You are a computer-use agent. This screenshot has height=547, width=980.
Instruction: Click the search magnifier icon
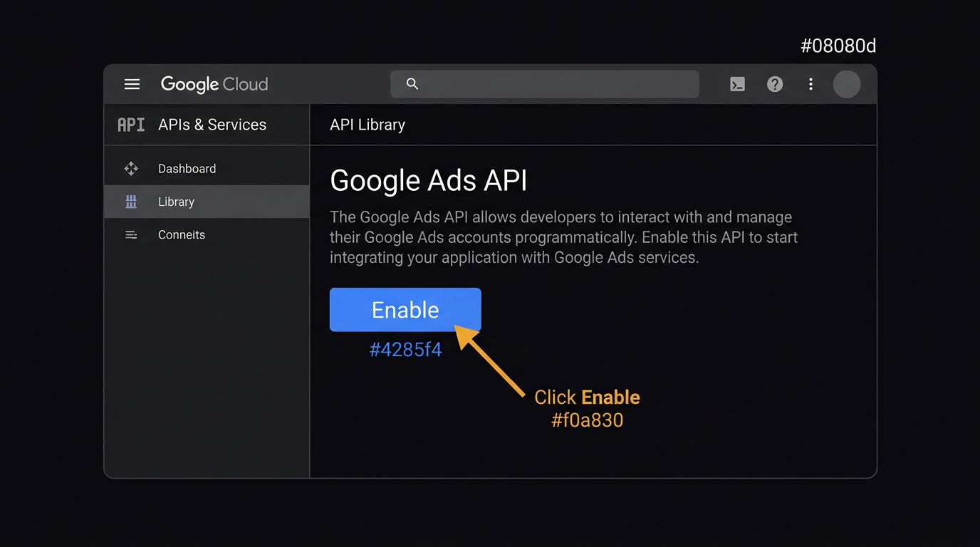(x=412, y=84)
